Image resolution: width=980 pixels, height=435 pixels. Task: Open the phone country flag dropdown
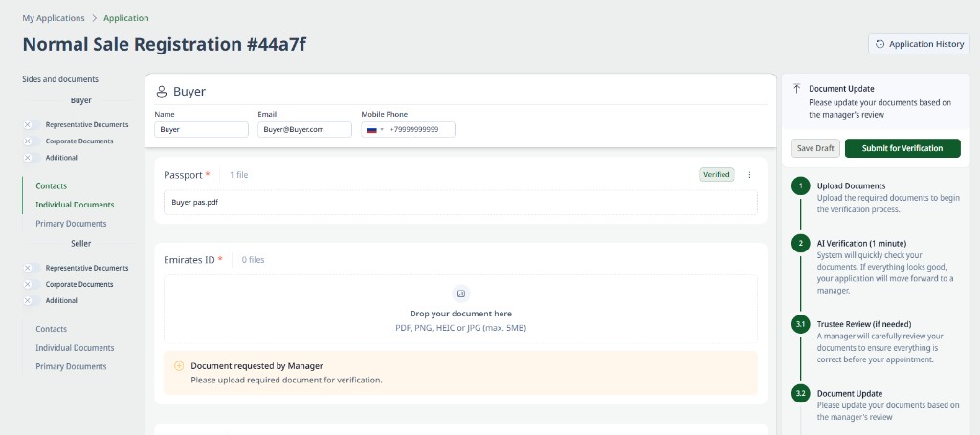tap(375, 130)
